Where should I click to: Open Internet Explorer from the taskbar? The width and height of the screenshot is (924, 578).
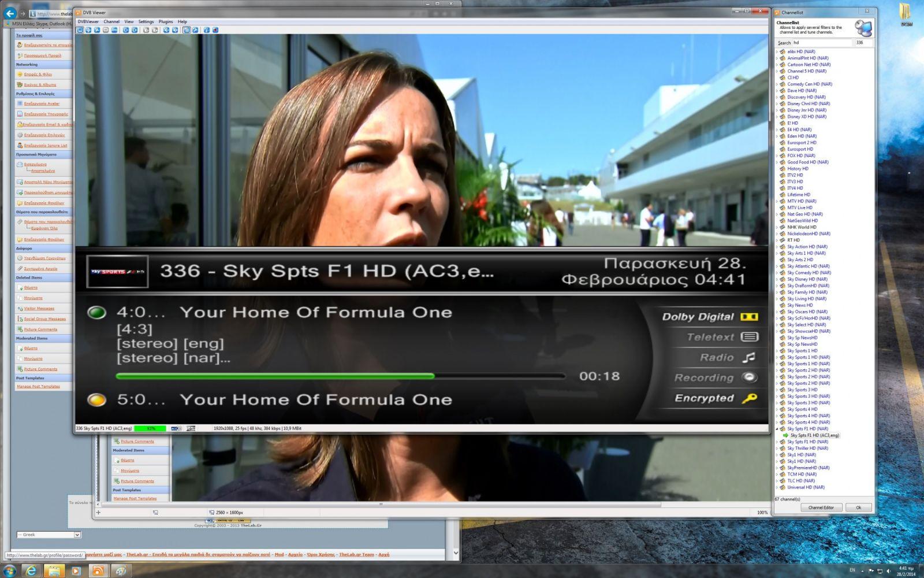[x=31, y=571]
